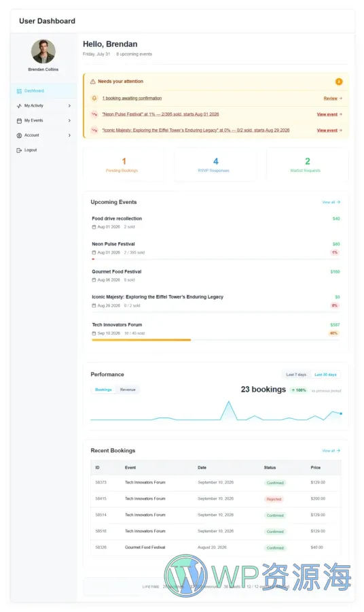Click calendar icon under Food drive recollection
The height and width of the screenshot is (612, 364).
(x=94, y=226)
